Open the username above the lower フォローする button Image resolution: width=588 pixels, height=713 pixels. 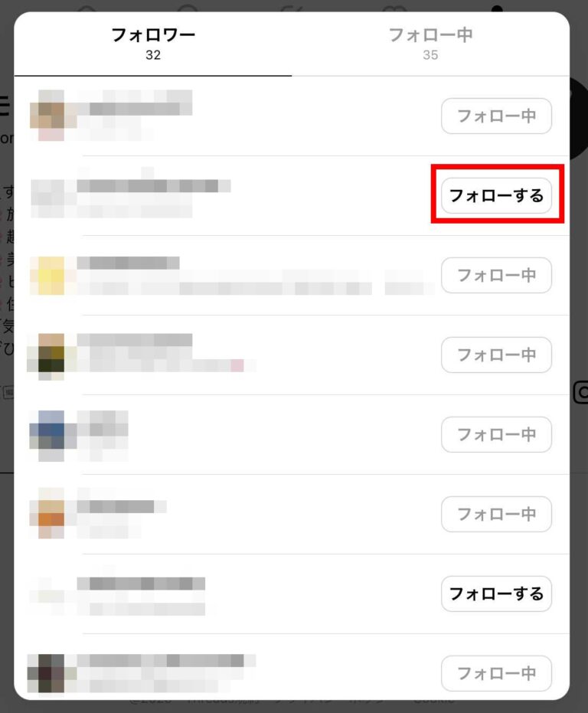coord(141,584)
